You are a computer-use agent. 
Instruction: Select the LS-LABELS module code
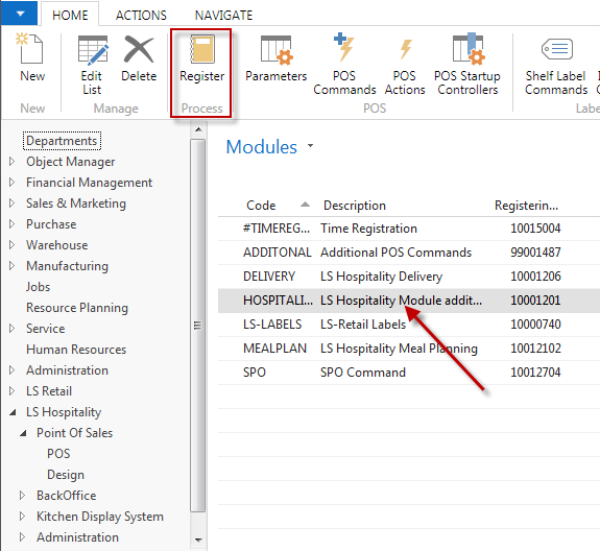coord(272,324)
